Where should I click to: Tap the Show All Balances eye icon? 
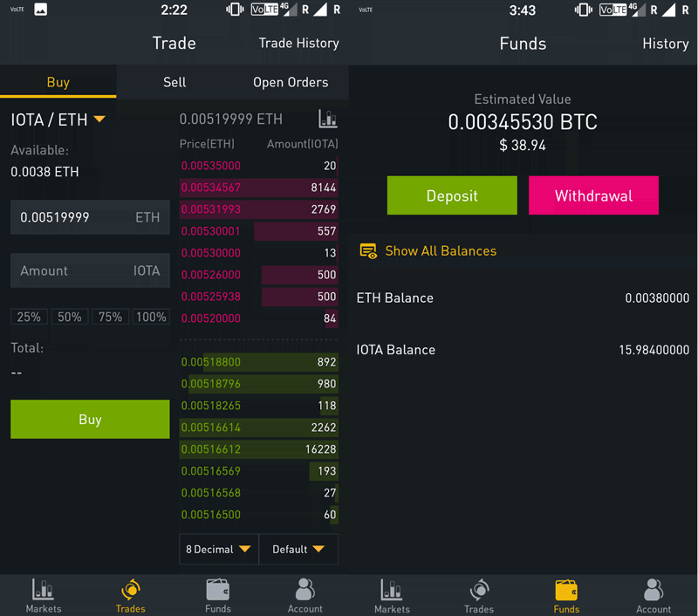click(368, 251)
